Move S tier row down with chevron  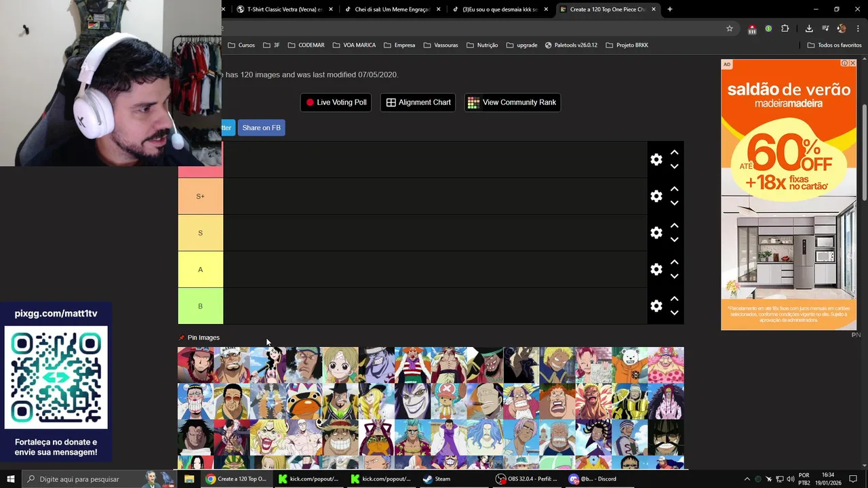point(674,239)
